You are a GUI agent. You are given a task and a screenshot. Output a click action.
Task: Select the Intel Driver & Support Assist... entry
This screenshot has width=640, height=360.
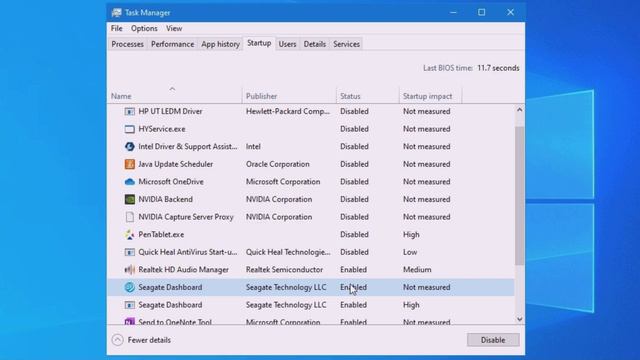tap(311, 147)
